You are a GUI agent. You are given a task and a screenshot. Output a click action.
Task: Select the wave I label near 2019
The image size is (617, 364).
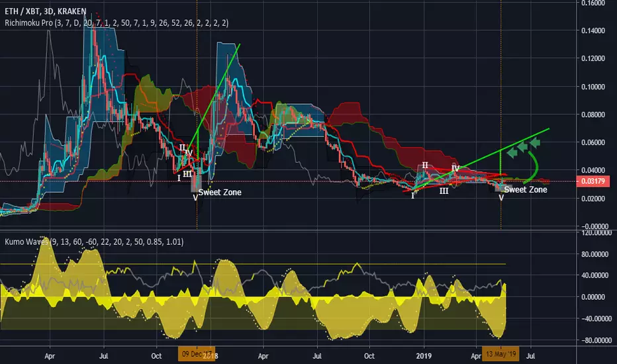[413, 196]
